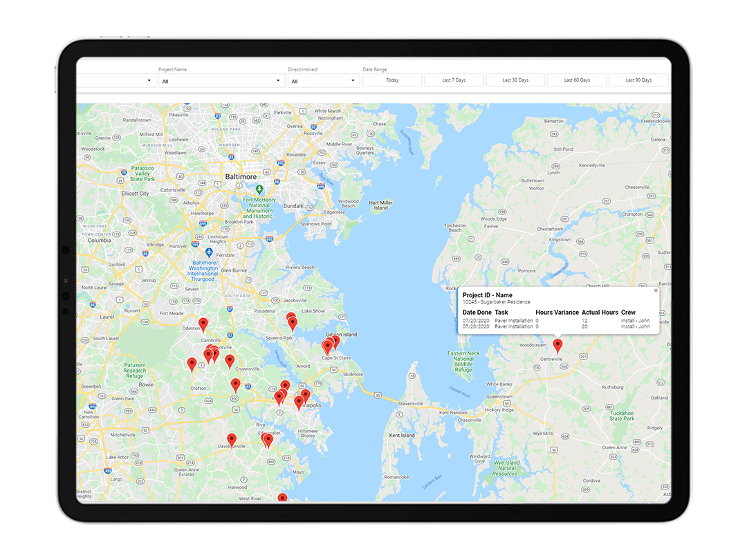The height and width of the screenshot is (560, 747).
Task: Click Eastern Neck National Wildlife Refuge label
Action: tap(463, 362)
